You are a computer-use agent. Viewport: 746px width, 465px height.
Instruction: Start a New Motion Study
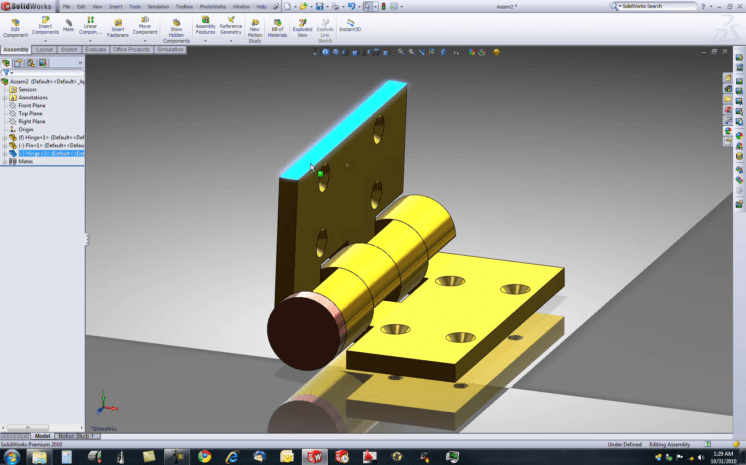pos(255,31)
